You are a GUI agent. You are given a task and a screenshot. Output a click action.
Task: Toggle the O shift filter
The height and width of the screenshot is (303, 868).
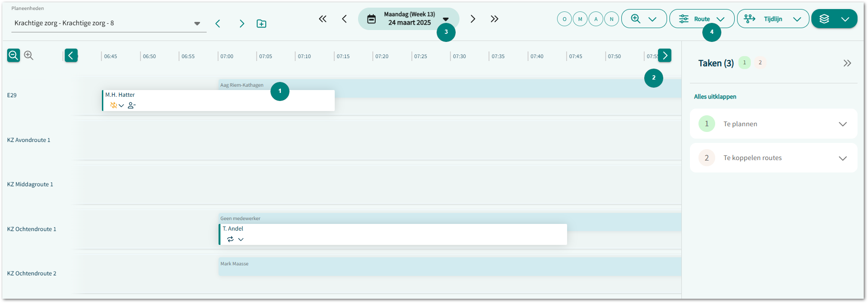point(564,19)
